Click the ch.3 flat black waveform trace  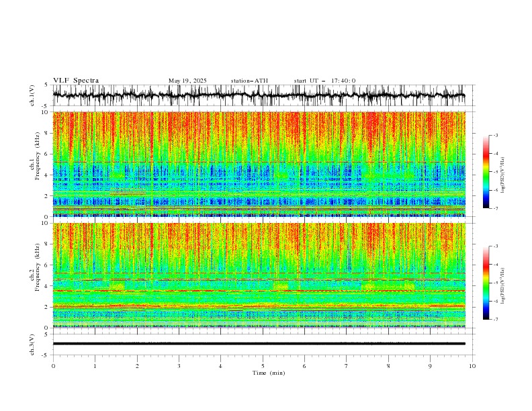(259, 344)
